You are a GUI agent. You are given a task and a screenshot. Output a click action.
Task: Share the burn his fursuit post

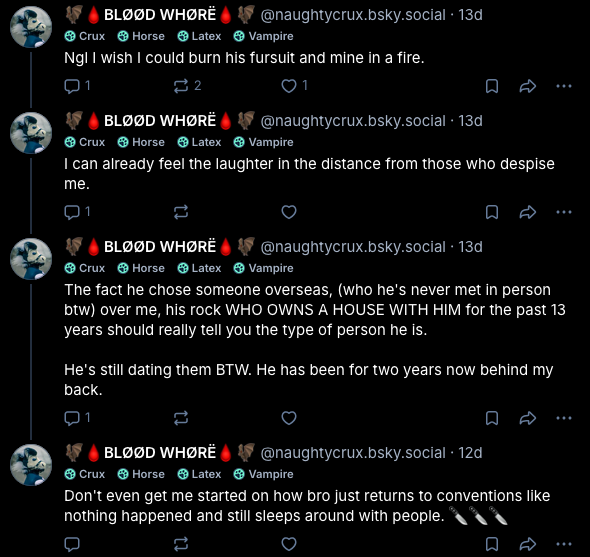pyautogui.click(x=528, y=86)
